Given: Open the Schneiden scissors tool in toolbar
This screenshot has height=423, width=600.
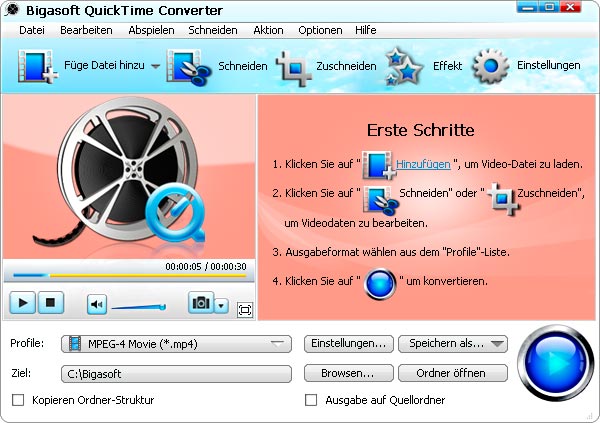Looking at the screenshot, I should click(189, 67).
